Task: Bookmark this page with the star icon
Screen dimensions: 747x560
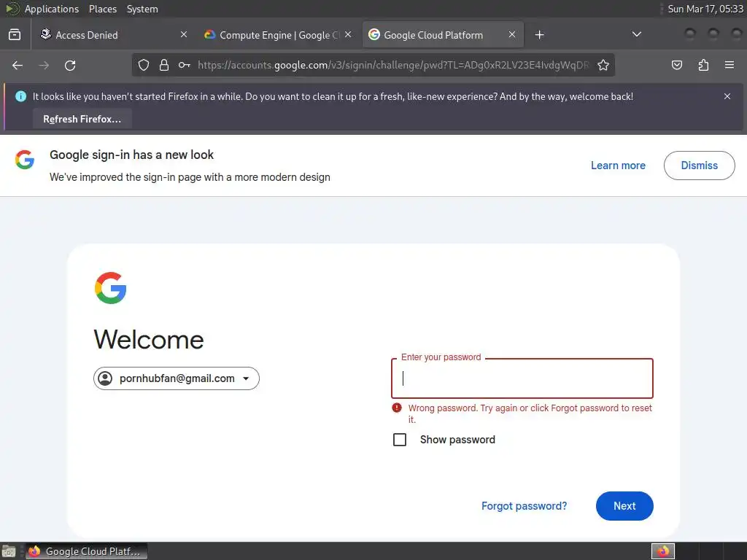Action: (603, 65)
